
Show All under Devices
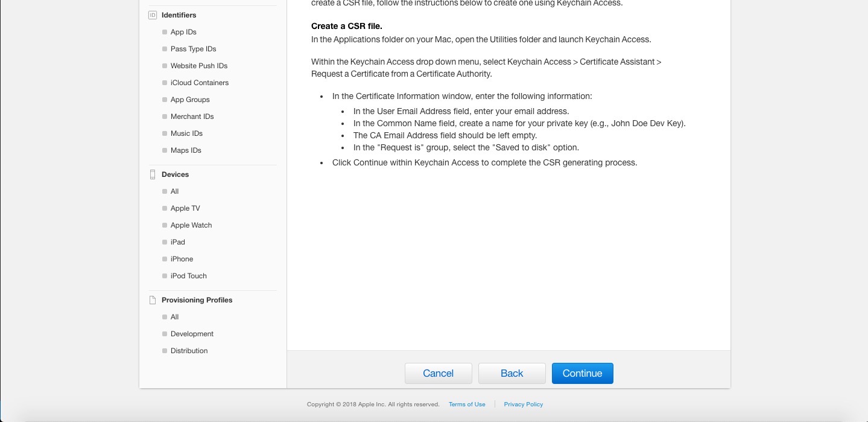point(174,191)
